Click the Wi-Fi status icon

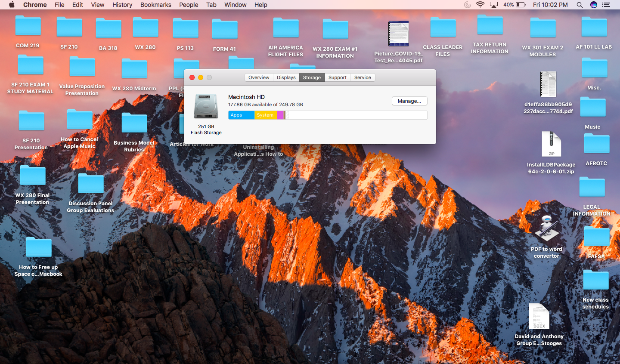click(x=480, y=5)
